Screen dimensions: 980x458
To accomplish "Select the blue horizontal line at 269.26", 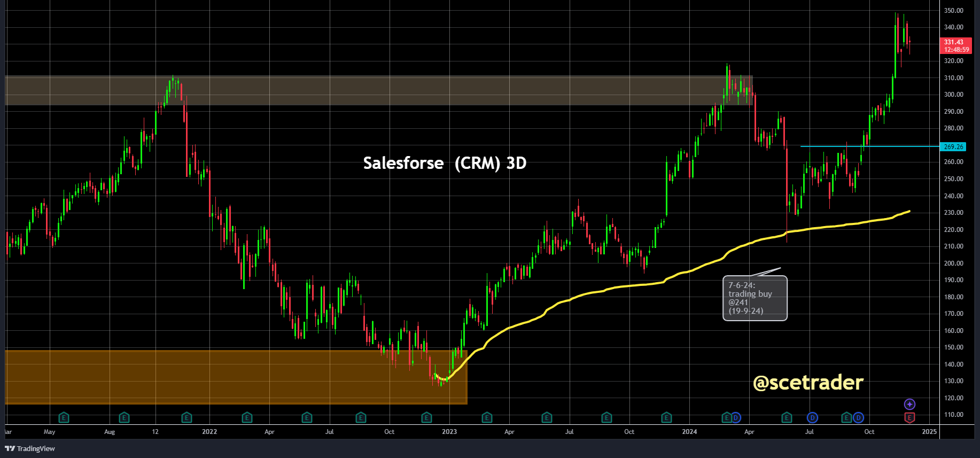I will pyautogui.click(x=869, y=146).
